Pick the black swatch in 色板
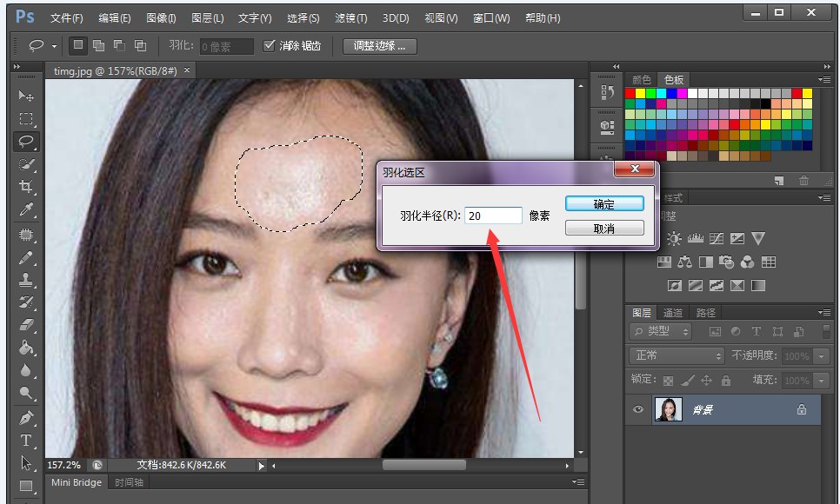 point(766,104)
